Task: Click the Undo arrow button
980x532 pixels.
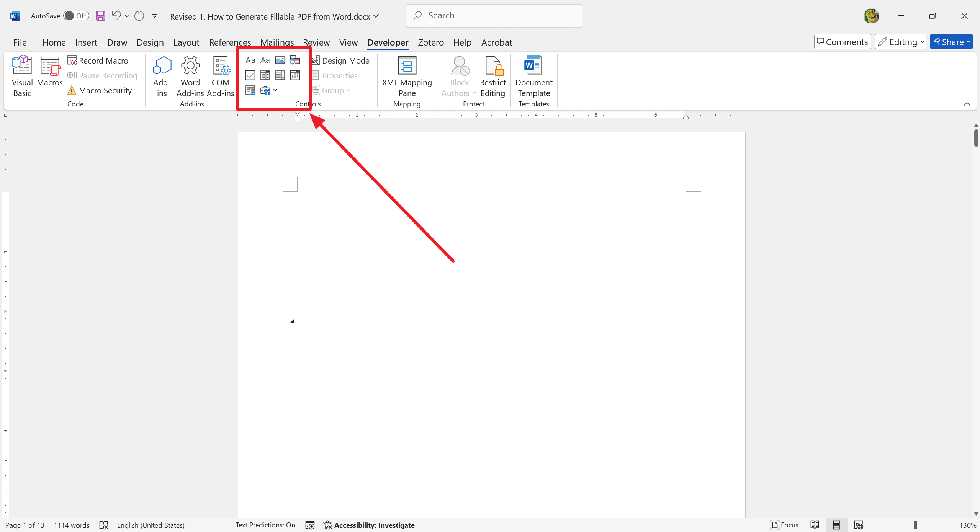Action: pos(117,16)
